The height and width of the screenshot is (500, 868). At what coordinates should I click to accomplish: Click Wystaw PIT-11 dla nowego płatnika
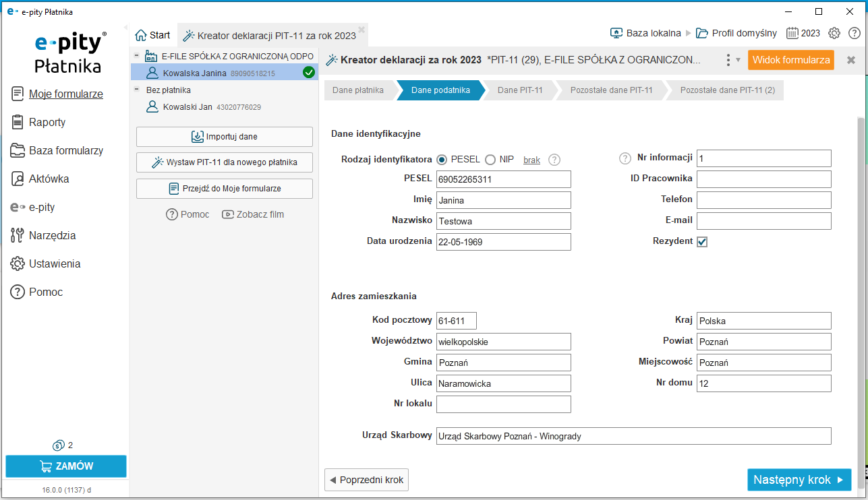225,162
